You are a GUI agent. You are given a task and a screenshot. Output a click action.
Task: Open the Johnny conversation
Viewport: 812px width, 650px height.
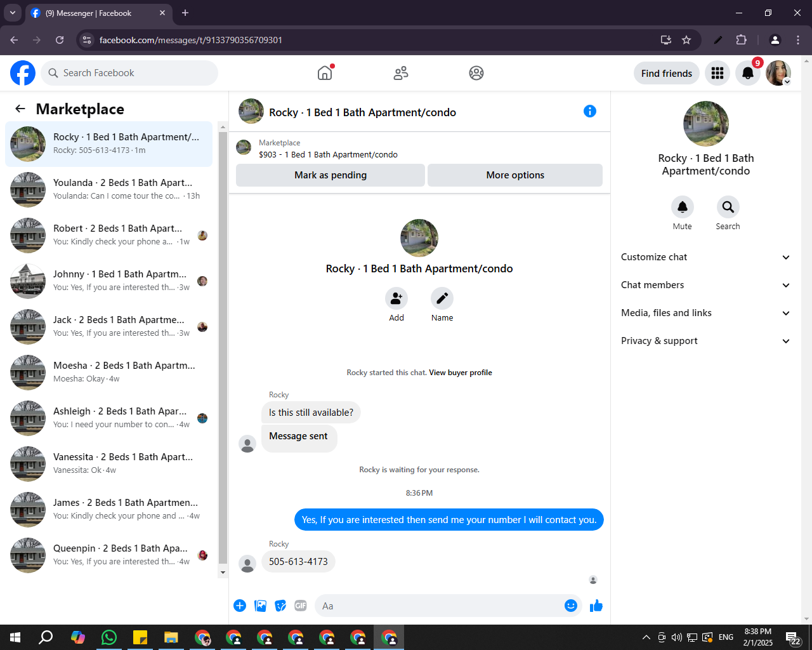pyautogui.click(x=109, y=281)
